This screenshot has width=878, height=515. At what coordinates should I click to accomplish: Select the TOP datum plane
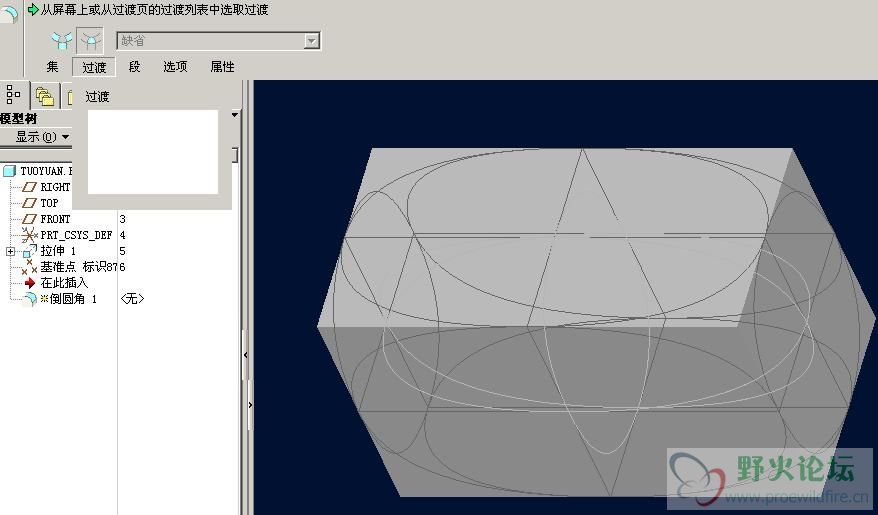click(49, 203)
